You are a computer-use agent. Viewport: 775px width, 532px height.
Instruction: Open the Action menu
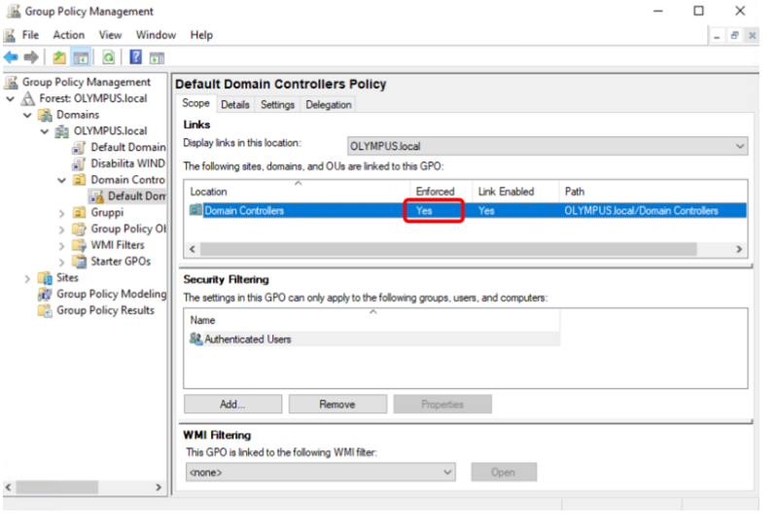[68, 35]
